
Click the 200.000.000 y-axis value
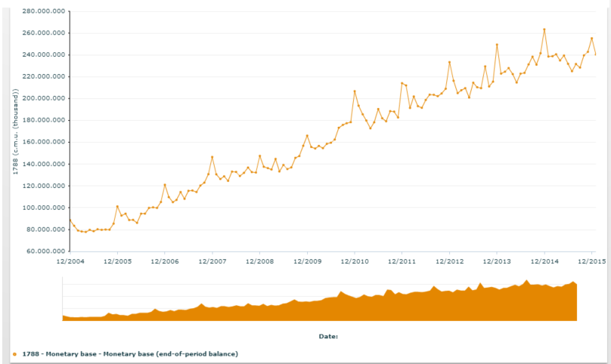(44, 98)
